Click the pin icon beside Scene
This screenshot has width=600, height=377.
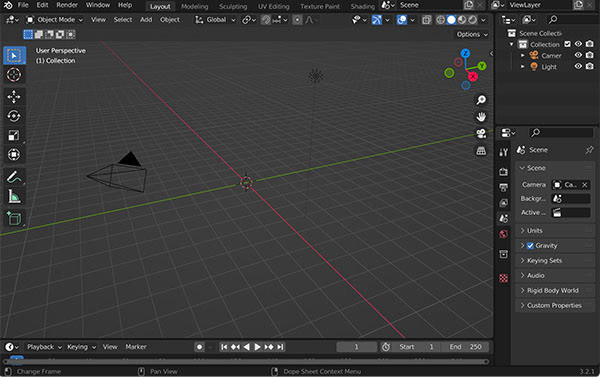click(589, 150)
